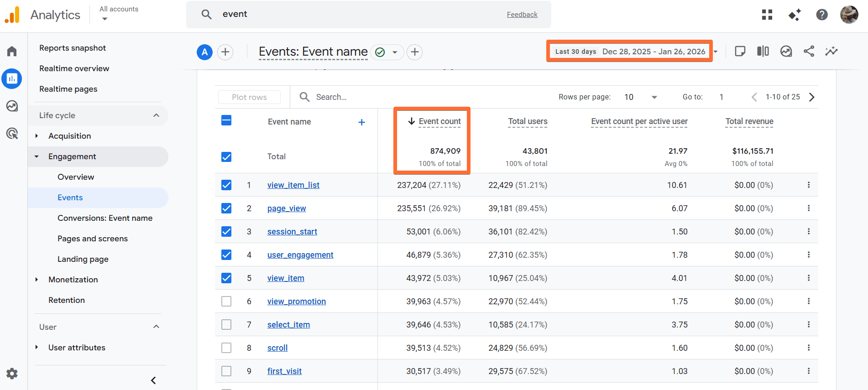Open Admin settings gear
The image size is (868, 390).
(x=12, y=374)
